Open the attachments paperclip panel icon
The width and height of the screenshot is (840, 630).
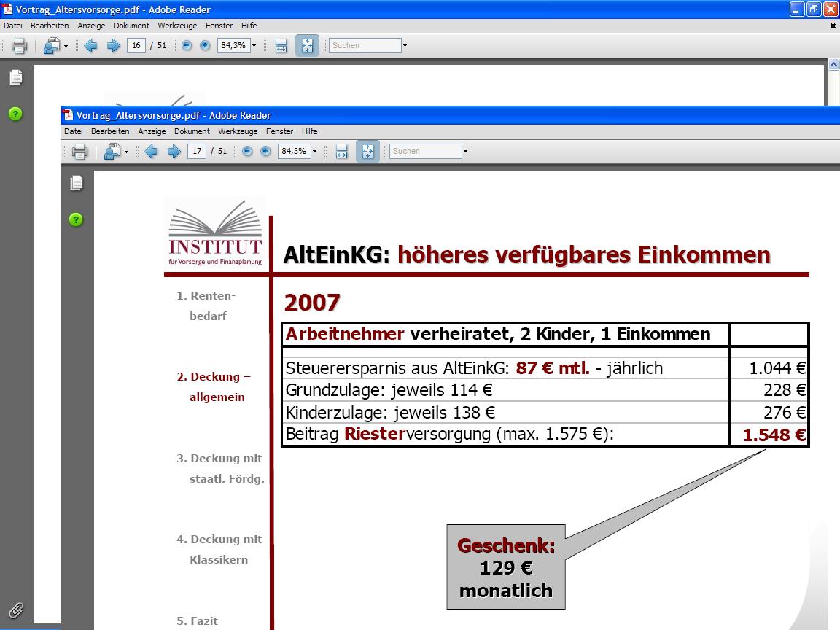[16, 610]
